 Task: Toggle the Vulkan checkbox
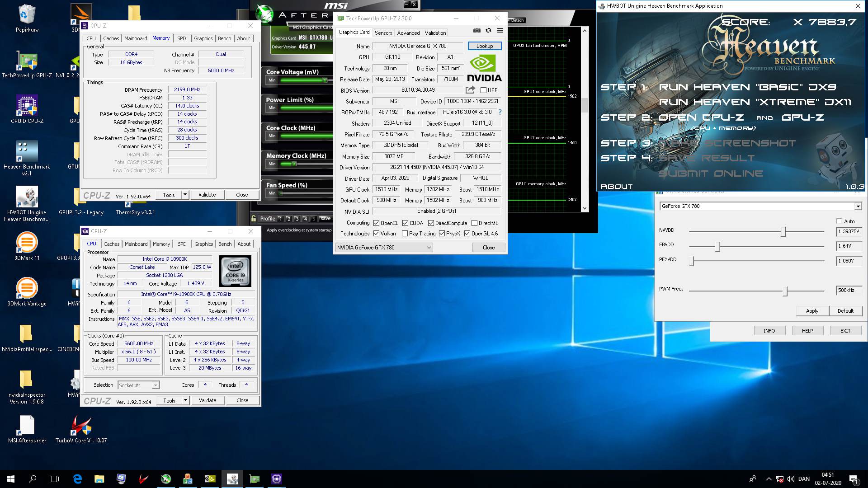click(x=376, y=234)
